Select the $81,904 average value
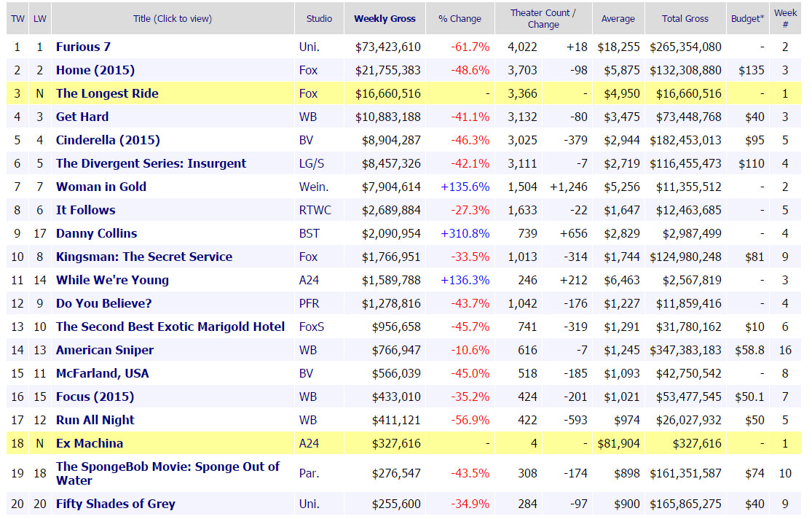812x519 pixels. (x=619, y=443)
